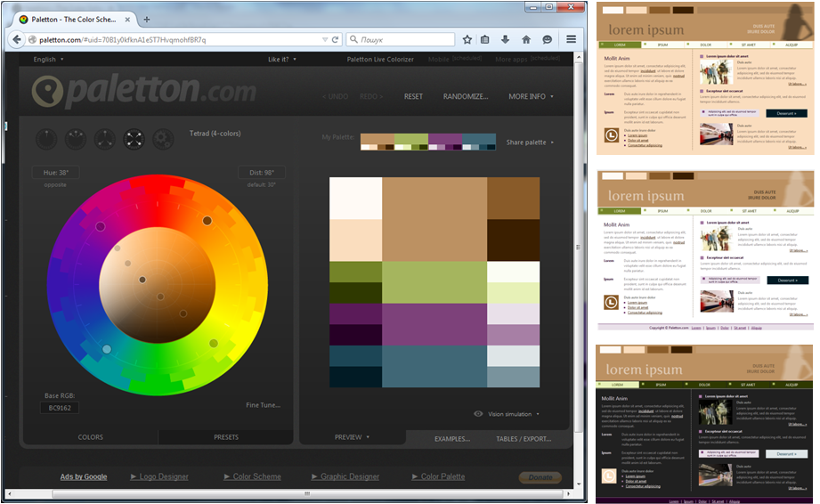The height and width of the screenshot is (504, 820).
Task: Open the bookmarks list icon in toolbar
Action: [485, 39]
